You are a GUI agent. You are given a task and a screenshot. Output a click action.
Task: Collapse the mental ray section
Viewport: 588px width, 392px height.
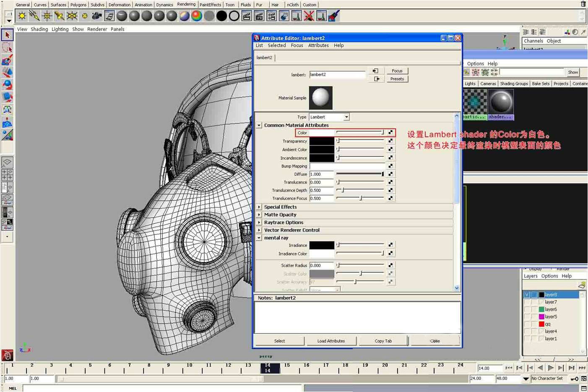tap(259, 238)
